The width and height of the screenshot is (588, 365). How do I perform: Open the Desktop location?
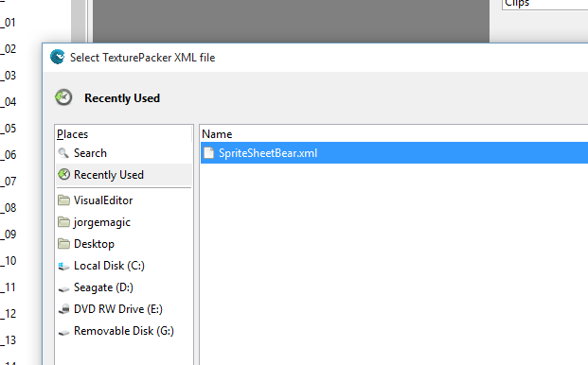[x=124, y=244]
